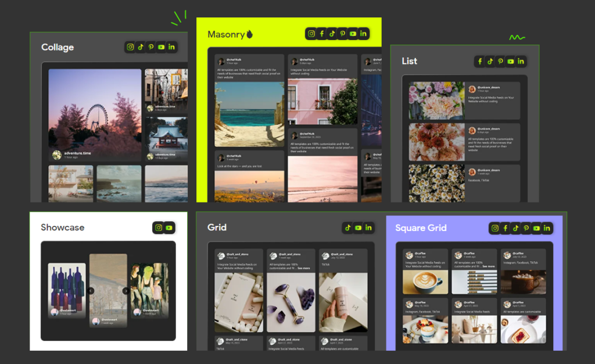This screenshot has height=364, width=595.
Task: Go to previous slide in Showcase carousel
Action: coord(91,291)
